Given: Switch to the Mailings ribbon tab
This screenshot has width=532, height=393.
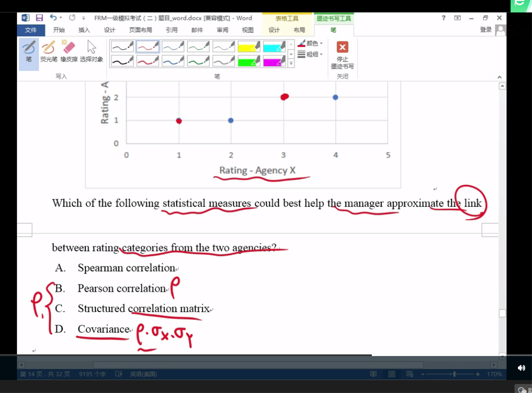Looking at the screenshot, I should [x=197, y=30].
